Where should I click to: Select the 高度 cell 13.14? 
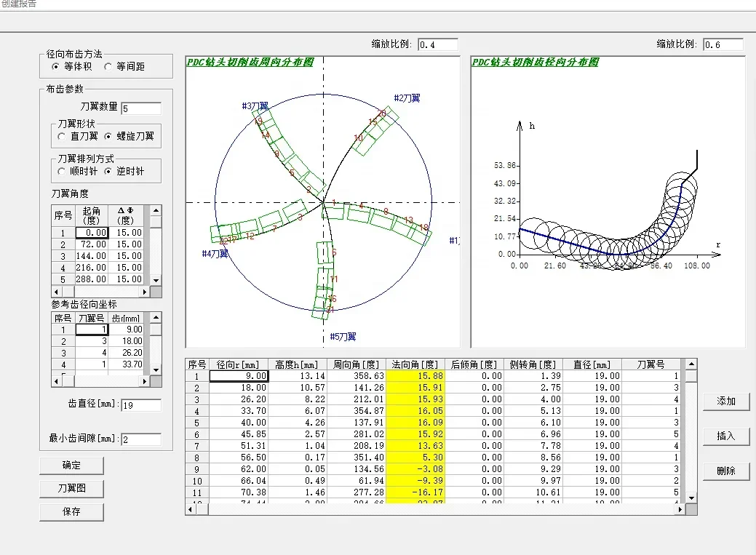click(298, 376)
